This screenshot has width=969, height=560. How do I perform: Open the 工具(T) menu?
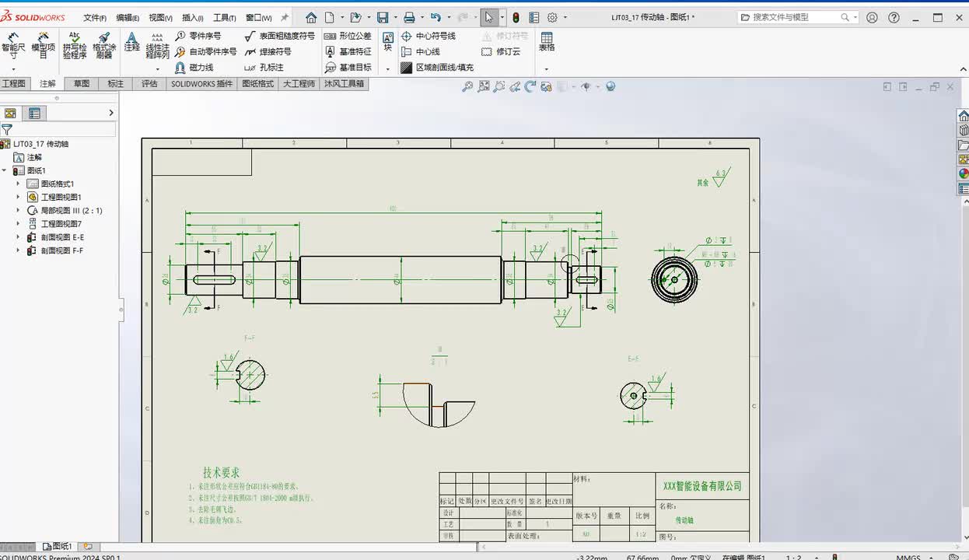pyautogui.click(x=224, y=17)
